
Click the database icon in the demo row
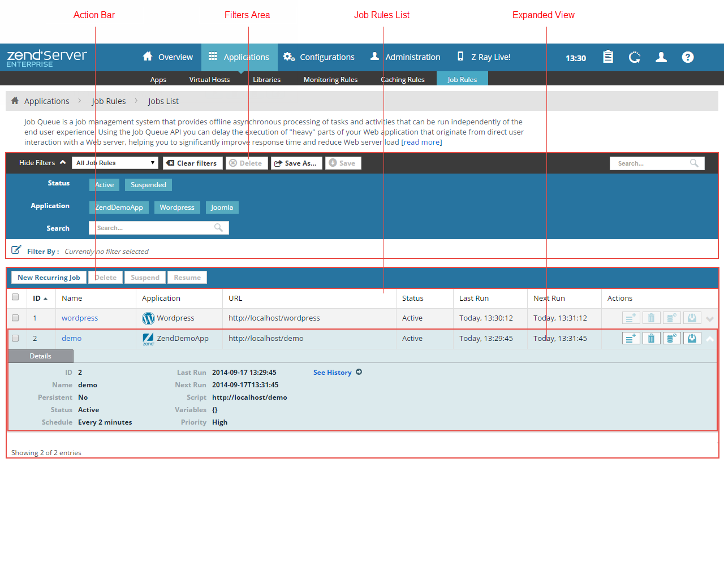click(x=671, y=338)
